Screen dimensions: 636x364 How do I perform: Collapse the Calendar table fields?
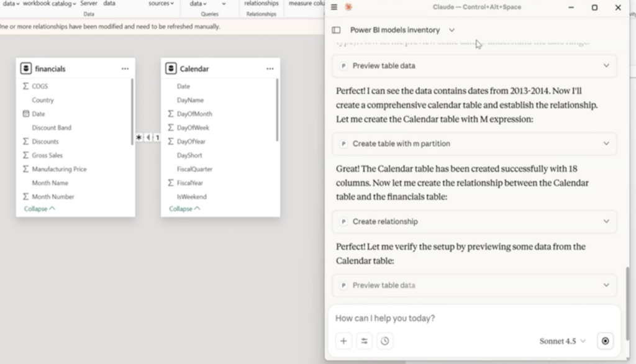point(184,209)
